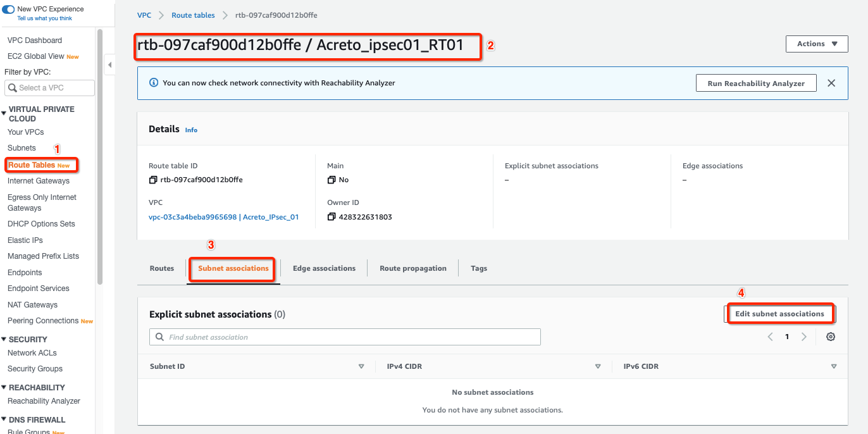
Task: Click Run Reachability Analyzer button
Action: [x=756, y=83]
